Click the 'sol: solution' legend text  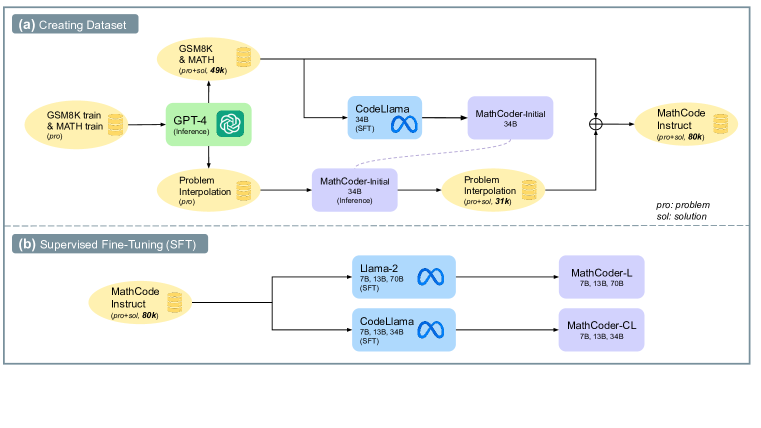[x=681, y=216]
